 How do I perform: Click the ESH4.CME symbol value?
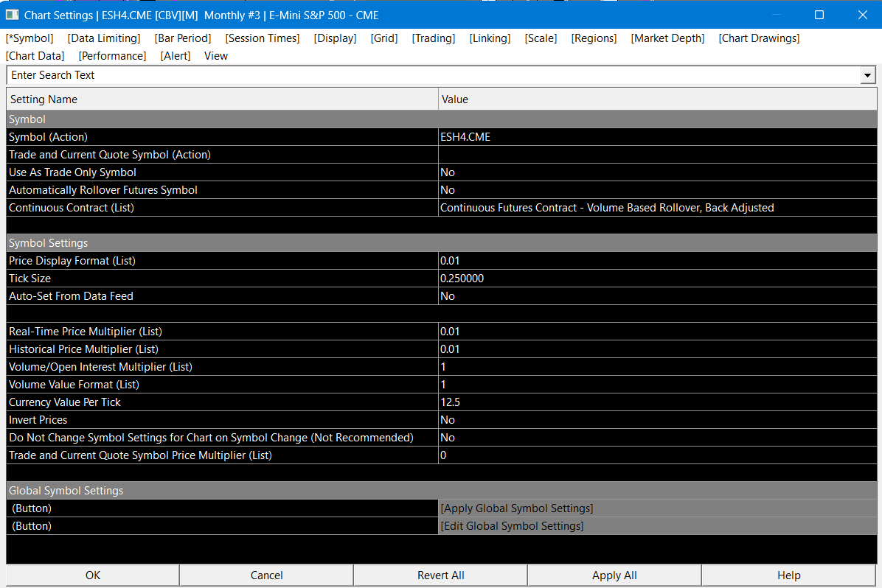click(x=657, y=136)
